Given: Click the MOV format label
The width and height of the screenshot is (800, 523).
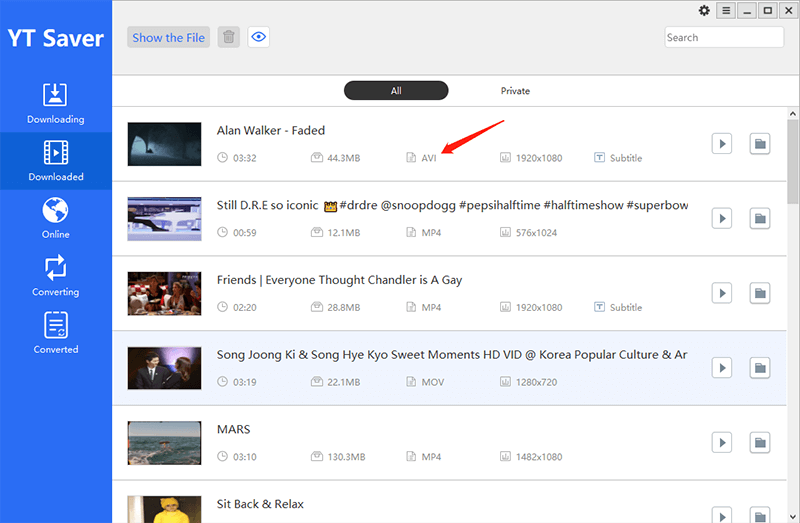Looking at the screenshot, I should (433, 382).
